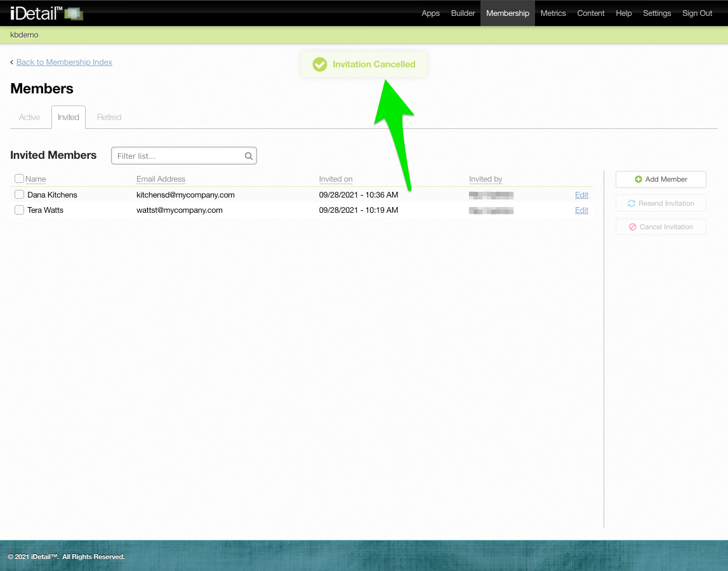The width and height of the screenshot is (728, 571).
Task: Click the search magnifier icon in filter box
Action: [x=248, y=156]
